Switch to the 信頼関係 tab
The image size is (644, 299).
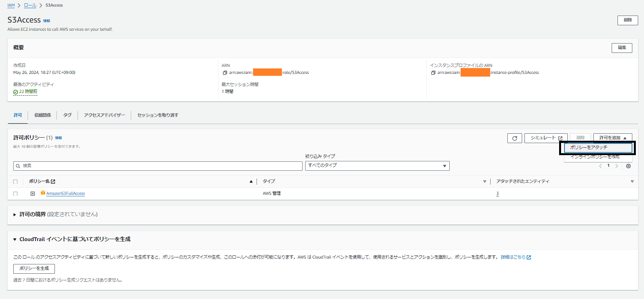point(43,115)
